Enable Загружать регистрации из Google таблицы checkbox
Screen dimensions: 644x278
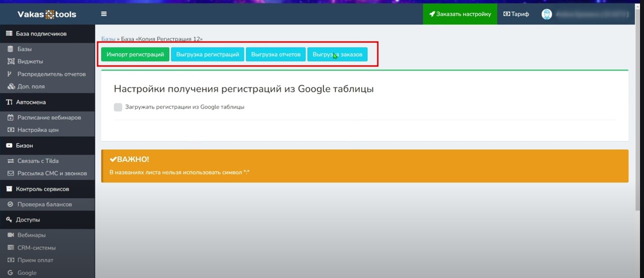pyautogui.click(x=118, y=107)
